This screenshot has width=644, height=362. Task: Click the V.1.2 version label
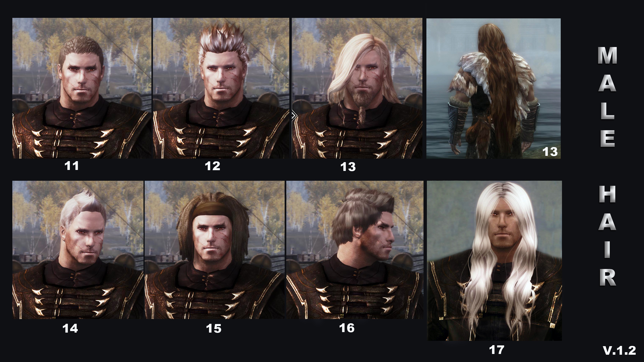tap(619, 350)
